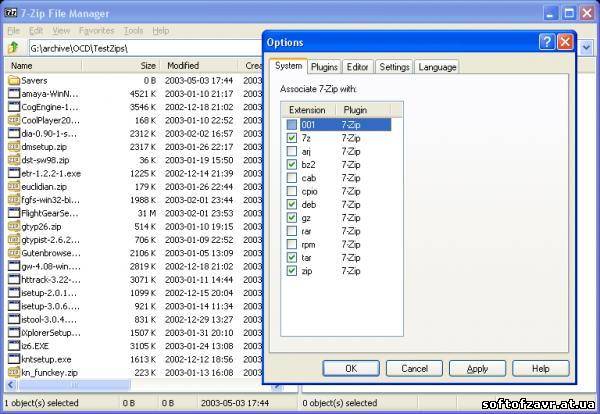
Task: Click the Extension column header
Action: [x=309, y=110]
